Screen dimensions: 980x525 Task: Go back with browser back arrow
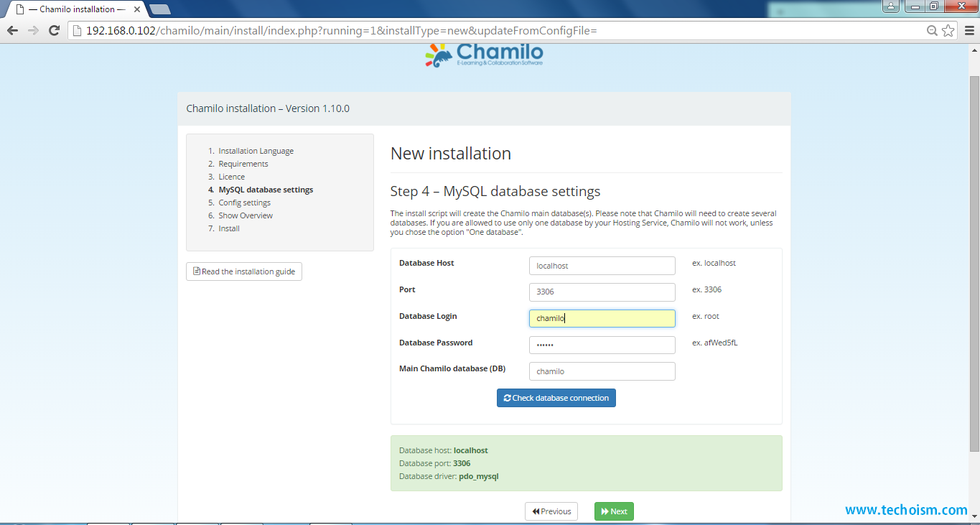(12, 30)
